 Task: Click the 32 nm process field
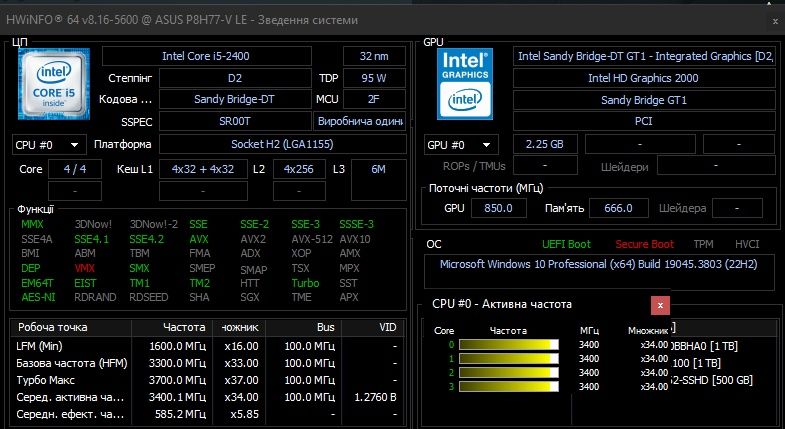(x=374, y=56)
